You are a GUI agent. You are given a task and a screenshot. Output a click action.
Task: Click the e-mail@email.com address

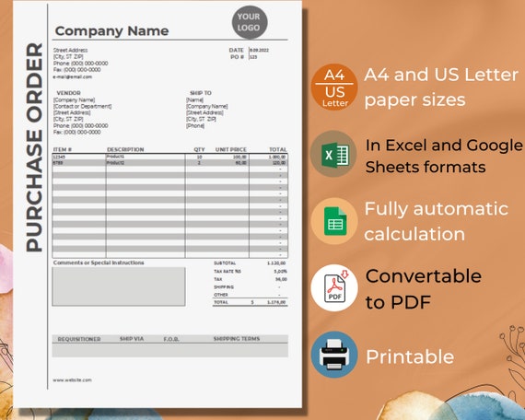tap(73, 77)
